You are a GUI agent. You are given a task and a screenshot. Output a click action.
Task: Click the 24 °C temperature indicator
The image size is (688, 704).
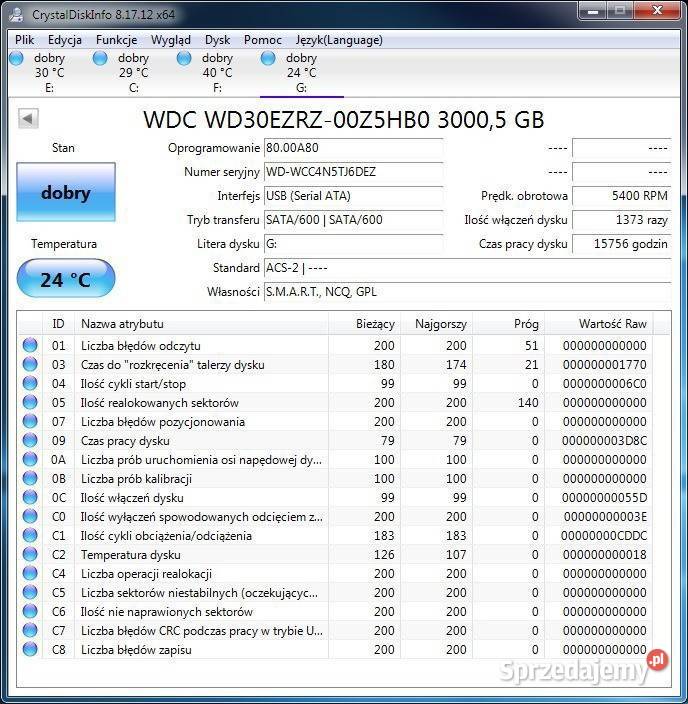tap(66, 279)
